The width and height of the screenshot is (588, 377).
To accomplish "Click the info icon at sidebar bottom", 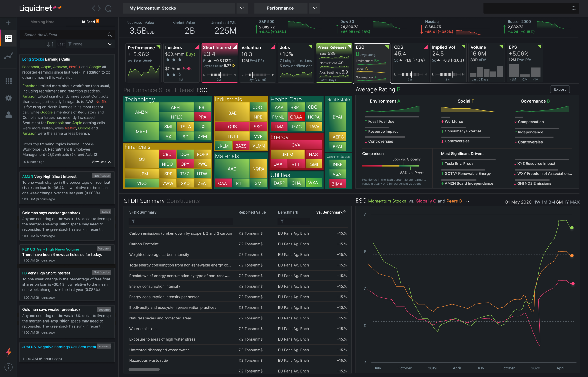I will click(8, 367).
